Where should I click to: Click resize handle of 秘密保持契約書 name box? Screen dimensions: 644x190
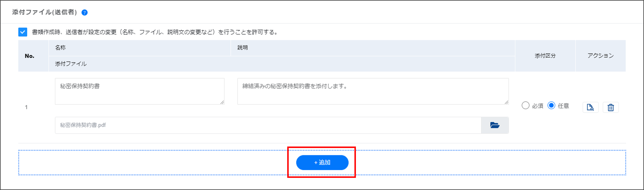coord(222,102)
